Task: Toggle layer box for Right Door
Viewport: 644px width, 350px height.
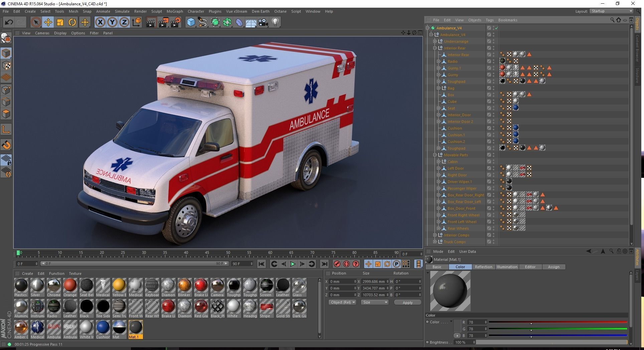Action: tap(489, 175)
